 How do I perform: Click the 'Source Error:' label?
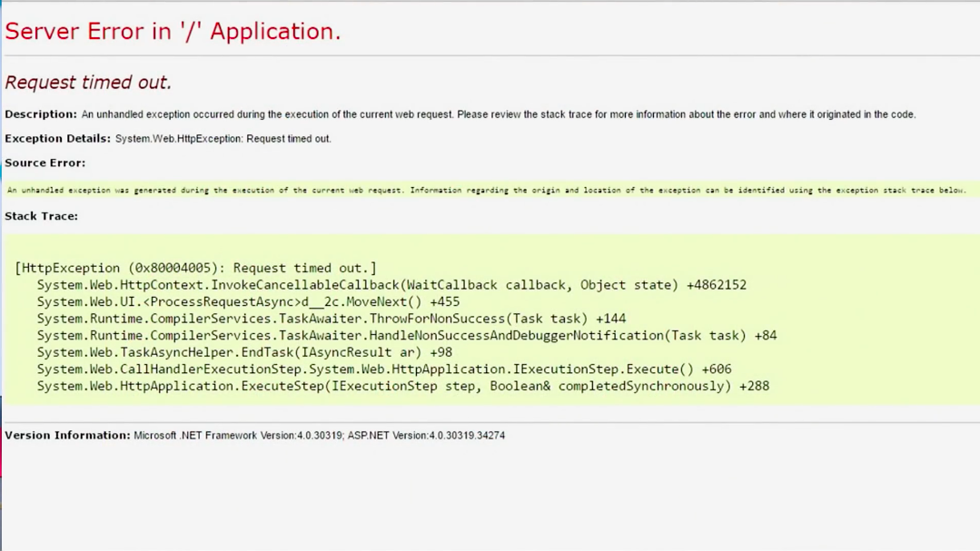(x=45, y=163)
